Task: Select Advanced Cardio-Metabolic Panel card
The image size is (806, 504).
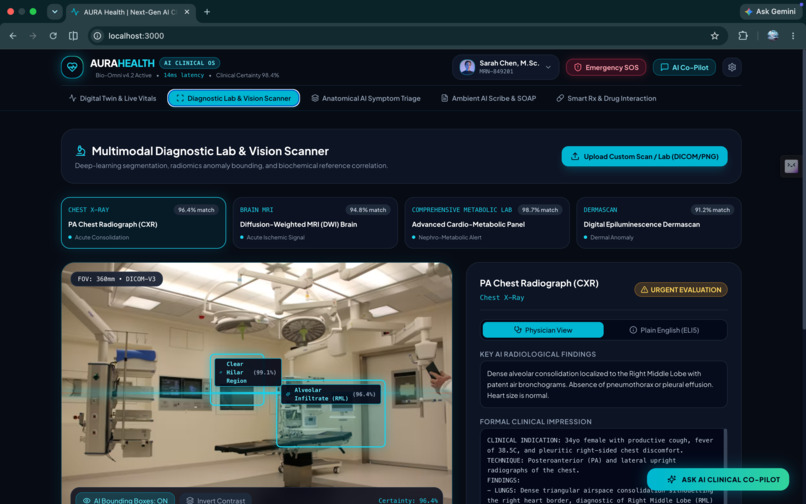Action: 487,223
